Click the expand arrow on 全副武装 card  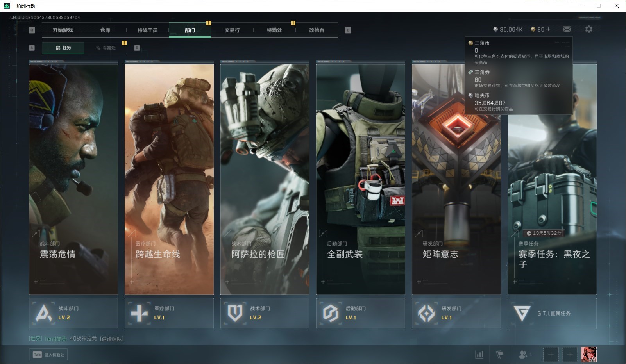tap(323, 234)
